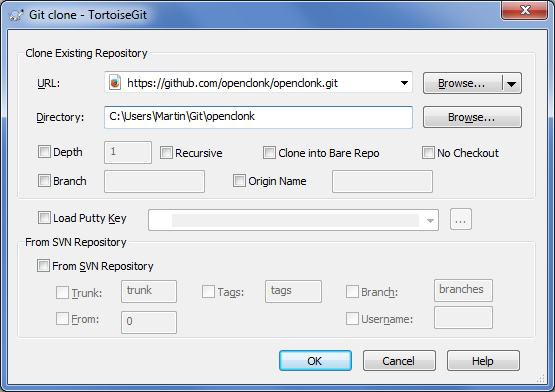Toggle the SVN Branch checkbox
Screen dimensions: 555x392
(352, 292)
